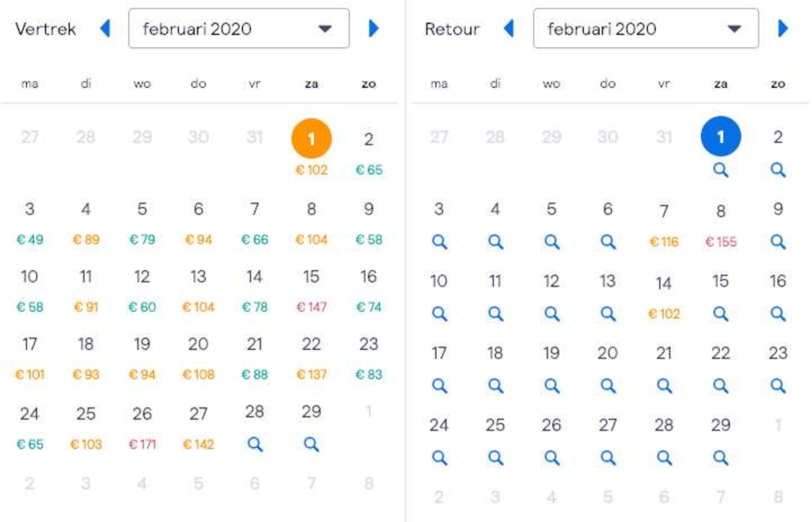812x522 pixels.
Task: Select Vertrek February 26 priced €171
Action: (142, 427)
